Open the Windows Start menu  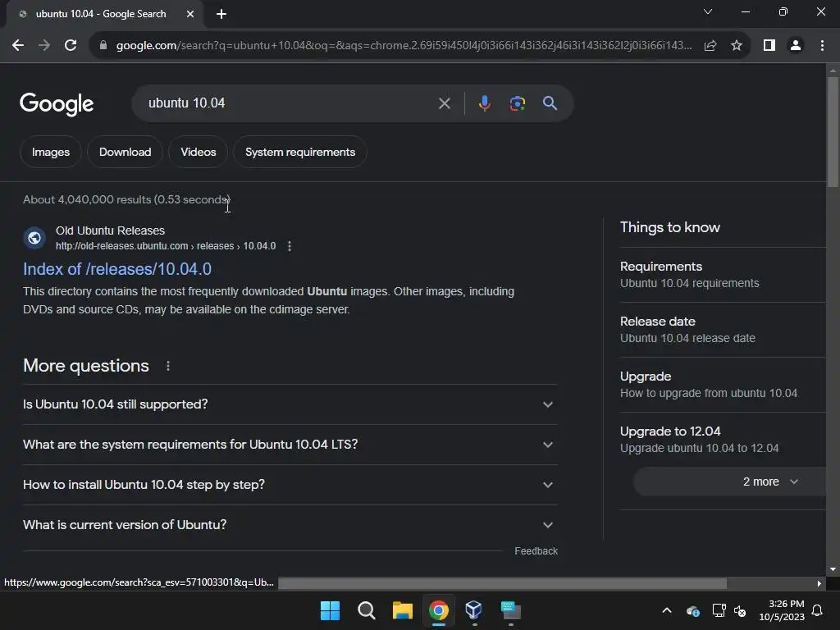pyautogui.click(x=330, y=610)
